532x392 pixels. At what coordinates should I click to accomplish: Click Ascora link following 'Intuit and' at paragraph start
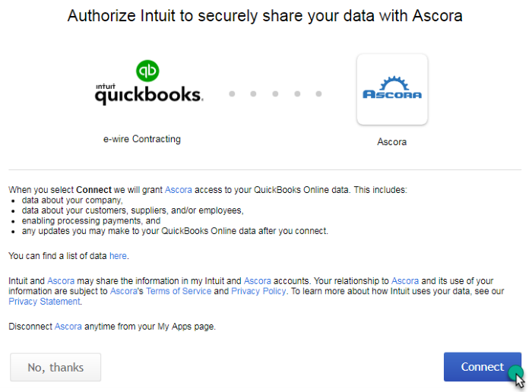coord(61,281)
